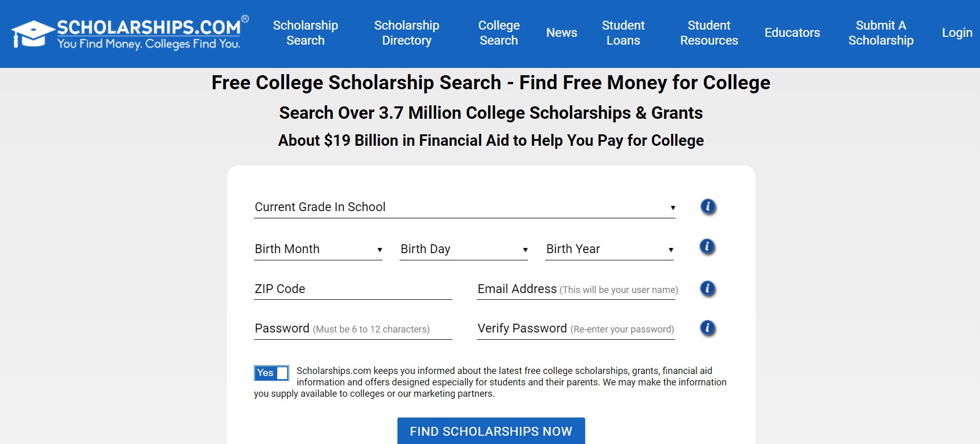Focus the Email Address input field
Image resolution: width=980 pixels, height=444 pixels.
(x=576, y=289)
